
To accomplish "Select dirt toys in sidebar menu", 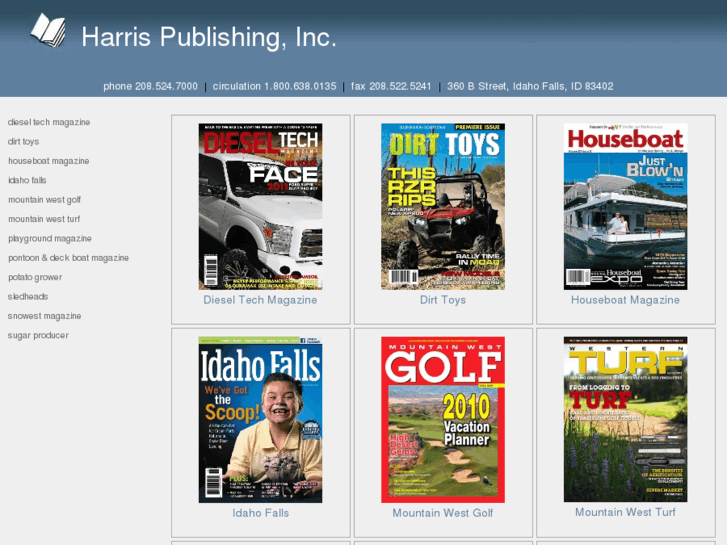I will (x=24, y=141).
